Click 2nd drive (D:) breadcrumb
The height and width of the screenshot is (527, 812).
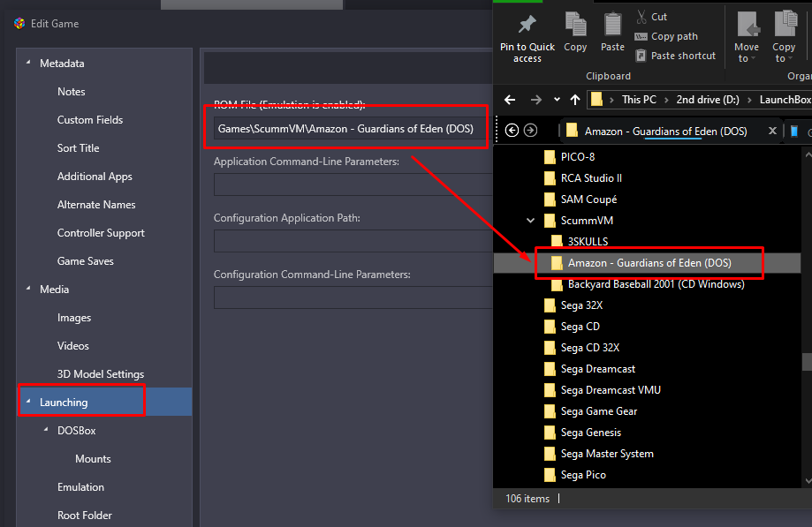708,99
